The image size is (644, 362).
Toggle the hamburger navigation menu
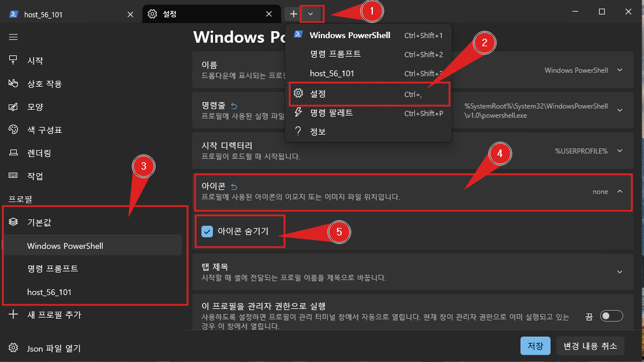[13, 38]
